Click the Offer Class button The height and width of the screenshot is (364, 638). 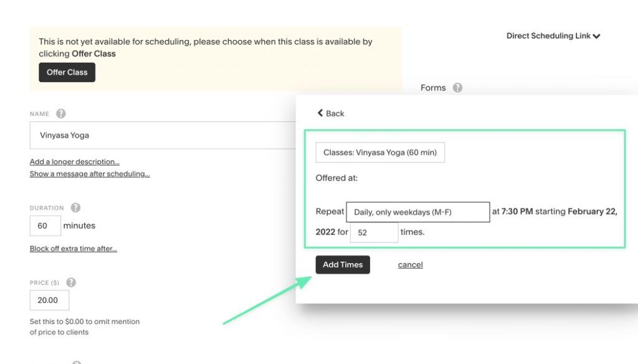click(x=67, y=72)
